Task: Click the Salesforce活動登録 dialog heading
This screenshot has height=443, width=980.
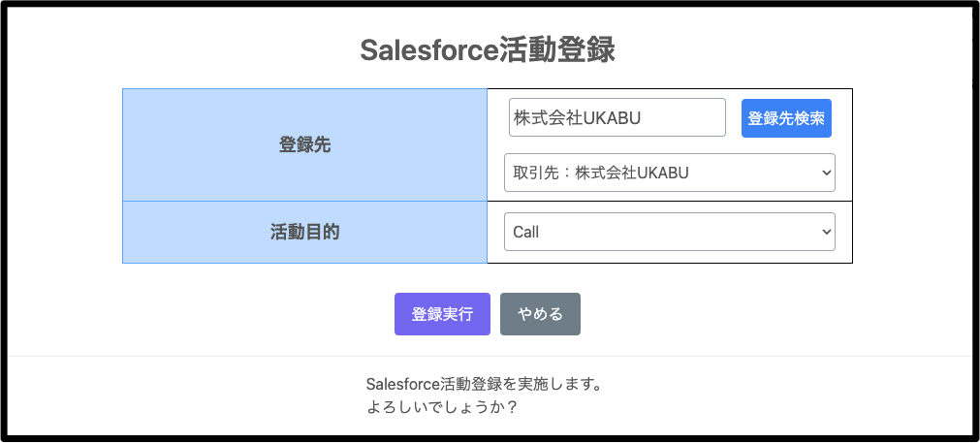Action: (488, 50)
